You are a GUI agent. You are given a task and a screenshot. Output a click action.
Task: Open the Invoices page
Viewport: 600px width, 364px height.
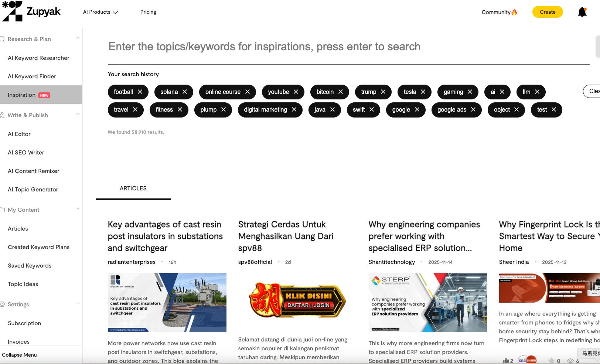(18, 342)
